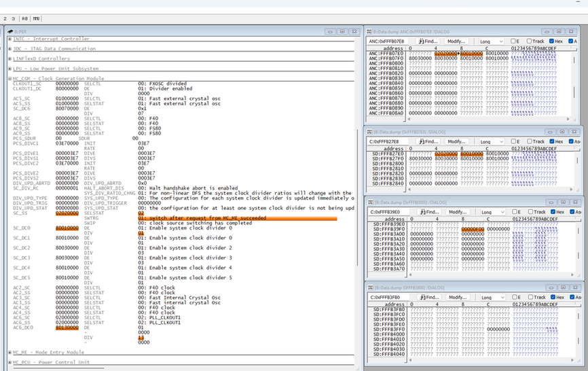Enable Track checkbox in C:0xFFFB39E0 dump
588x371 pixels.
530,212
